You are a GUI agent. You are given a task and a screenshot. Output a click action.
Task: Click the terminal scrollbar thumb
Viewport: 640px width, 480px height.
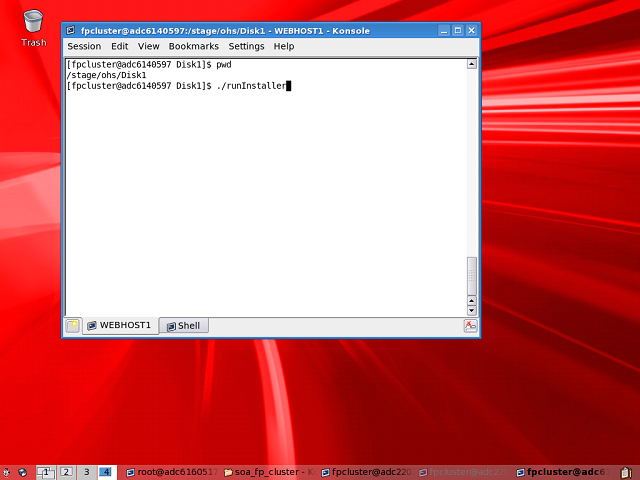(x=471, y=276)
